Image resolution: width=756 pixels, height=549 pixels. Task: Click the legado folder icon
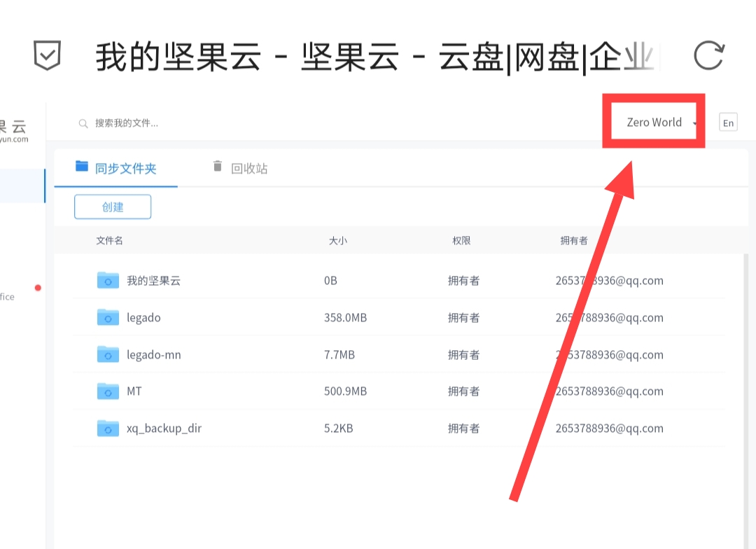tap(108, 317)
